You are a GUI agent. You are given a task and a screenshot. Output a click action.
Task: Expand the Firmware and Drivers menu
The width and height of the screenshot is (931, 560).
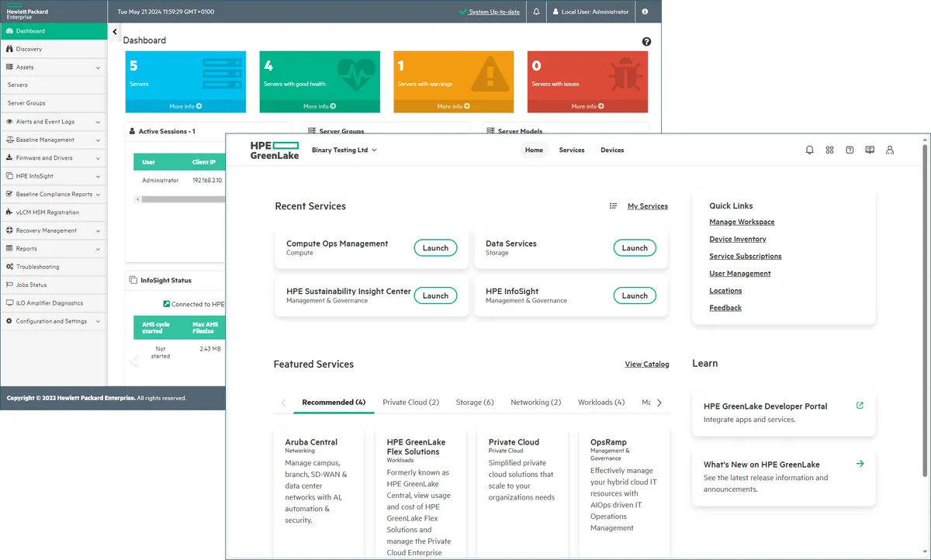[x=53, y=158]
